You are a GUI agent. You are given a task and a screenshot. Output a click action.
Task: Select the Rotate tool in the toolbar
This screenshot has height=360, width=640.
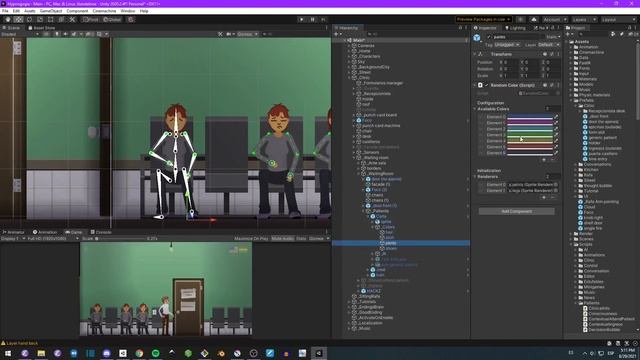pyautogui.click(x=29, y=19)
